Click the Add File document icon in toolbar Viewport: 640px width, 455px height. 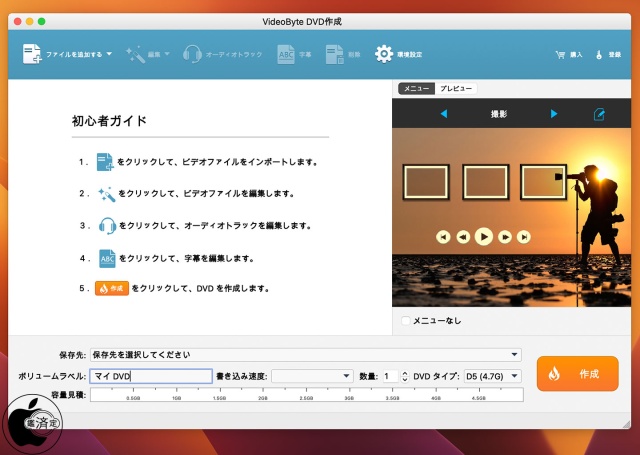point(32,54)
